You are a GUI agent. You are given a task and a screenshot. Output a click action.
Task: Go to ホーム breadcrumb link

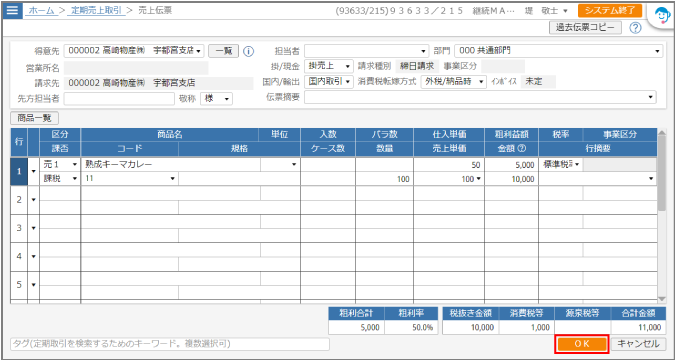(41, 11)
